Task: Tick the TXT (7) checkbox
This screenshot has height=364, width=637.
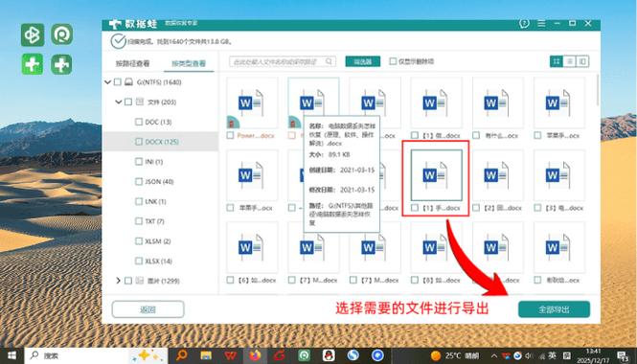Action: tap(139, 221)
